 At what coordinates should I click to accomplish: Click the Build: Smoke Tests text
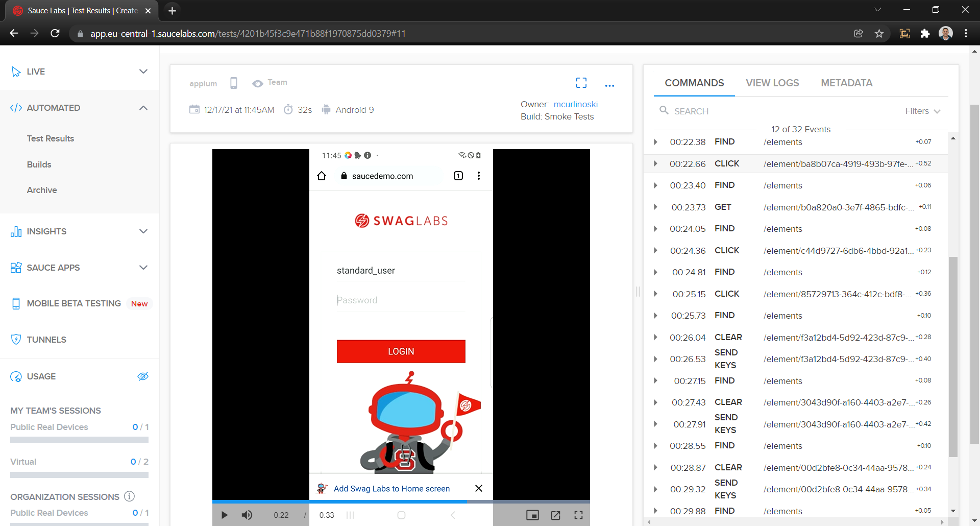(557, 116)
